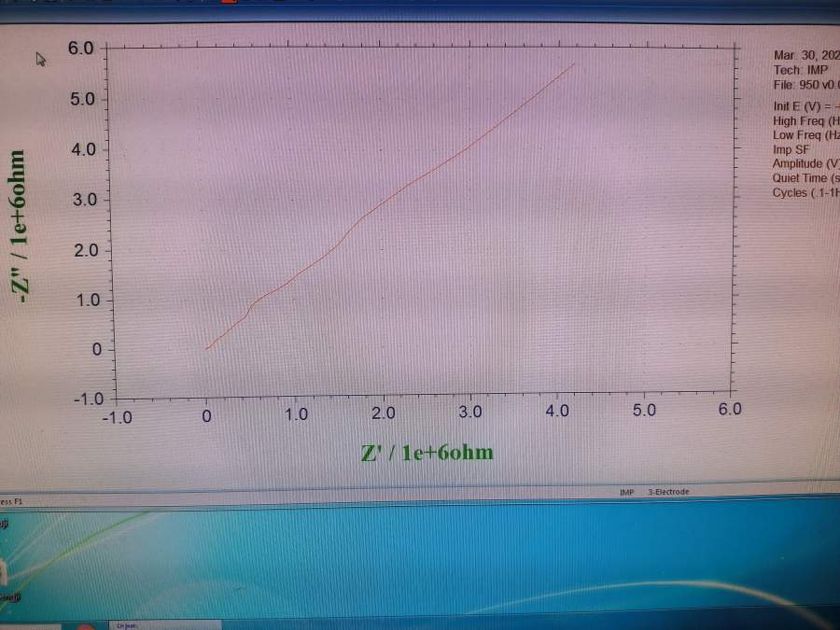Image resolution: width=840 pixels, height=630 pixels.
Task: Click the y-axis tick label 6.0
Action: pyautogui.click(x=81, y=49)
